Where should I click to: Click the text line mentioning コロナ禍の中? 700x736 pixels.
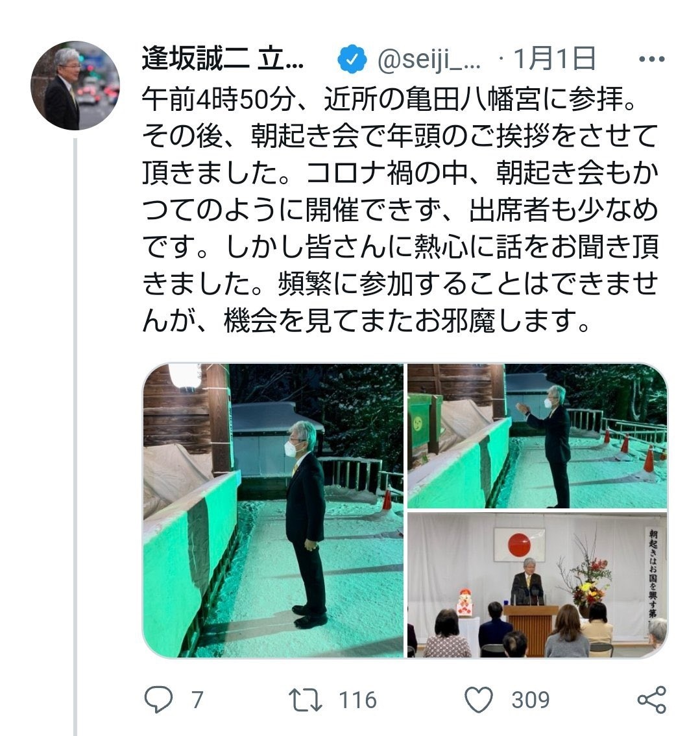tap(400, 172)
